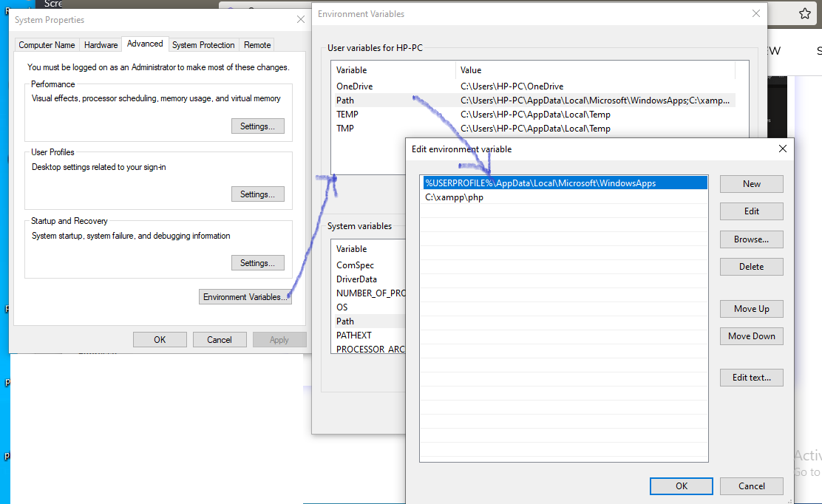Click the greyed Apply button
822x504 pixels.
279,339
